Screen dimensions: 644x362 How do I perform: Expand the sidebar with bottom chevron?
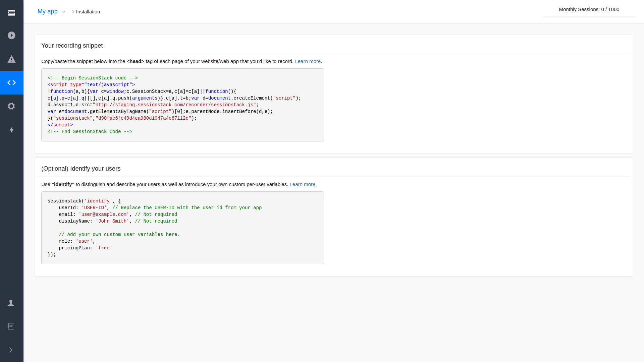pyautogui.click(x=11, y=350)
